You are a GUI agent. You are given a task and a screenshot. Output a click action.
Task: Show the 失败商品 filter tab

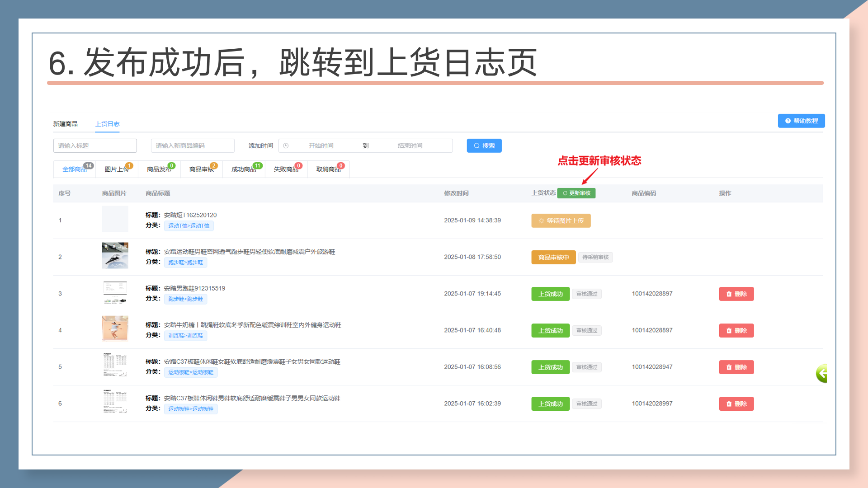(x=286, y=169)
